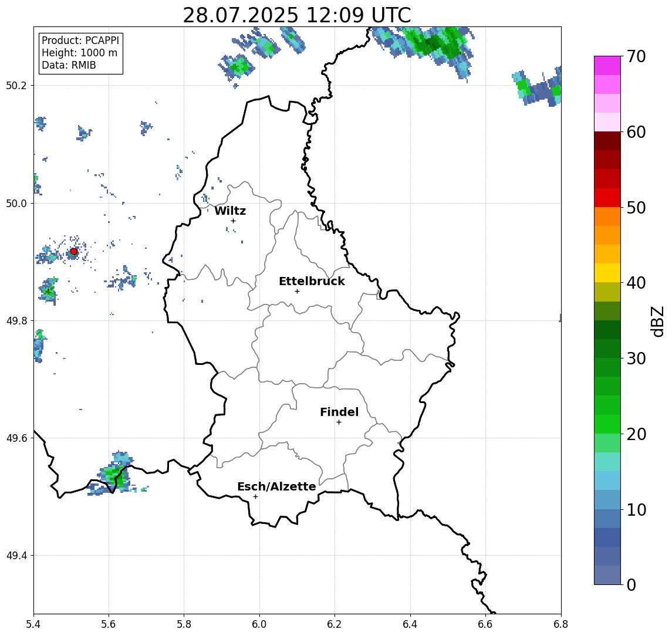Click the 'Product: PCAPPI' text in info box

(80, 40)
